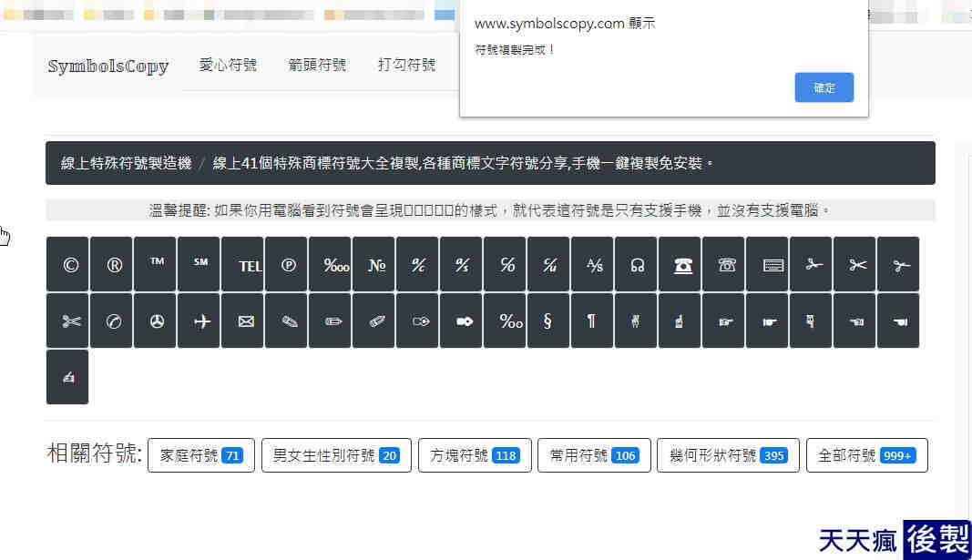The image size is (972, 560).
Task: Copy the c/o care-of symbol tile
Action: (x=505, y=264)
